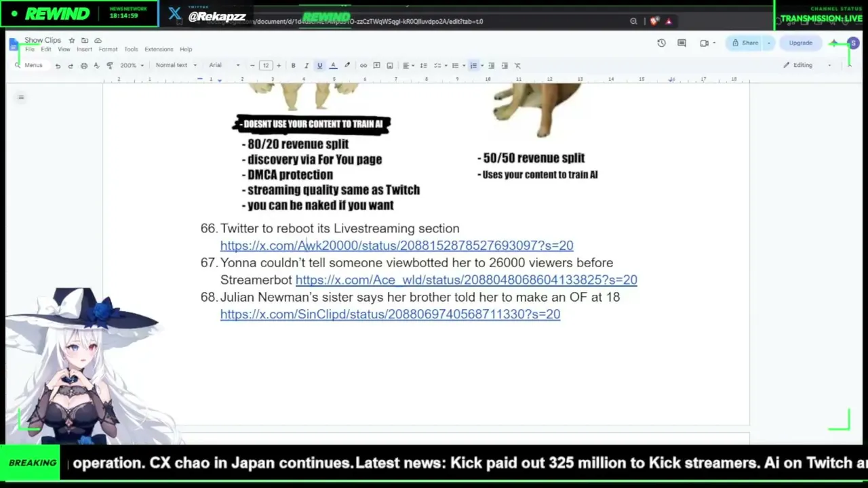Increase the font size
Viewport: 868px width, 488px height.
[x=278, y=66]
